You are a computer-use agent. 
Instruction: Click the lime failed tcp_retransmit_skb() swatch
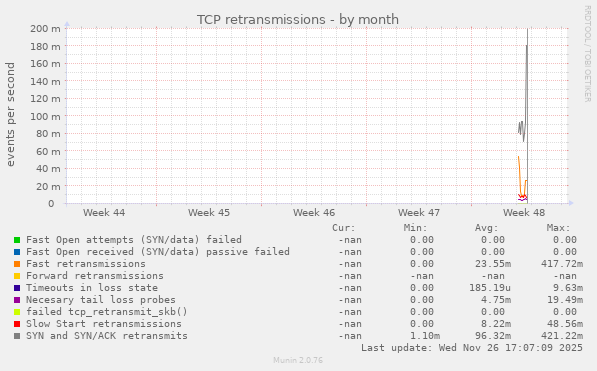(17, 312)
